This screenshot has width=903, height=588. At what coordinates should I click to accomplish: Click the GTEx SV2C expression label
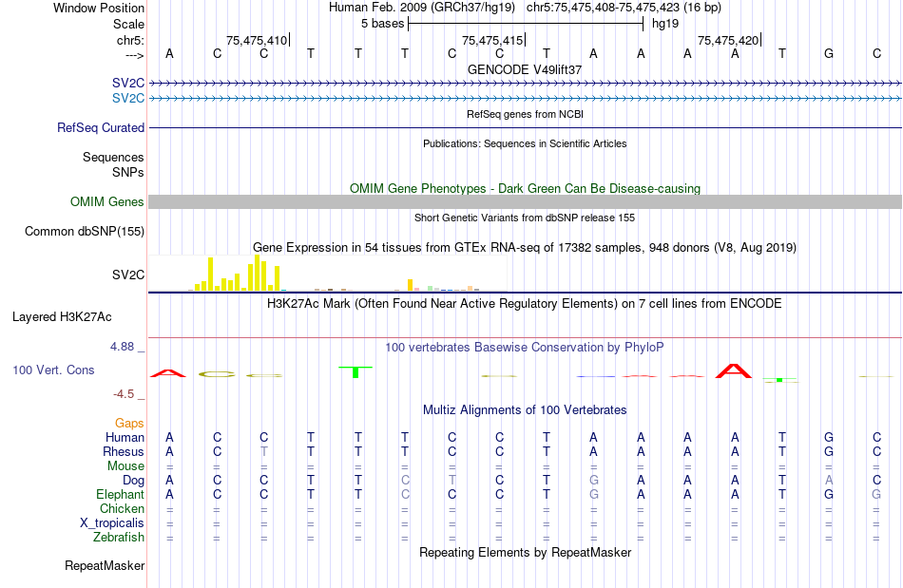[x=128, y=275]
